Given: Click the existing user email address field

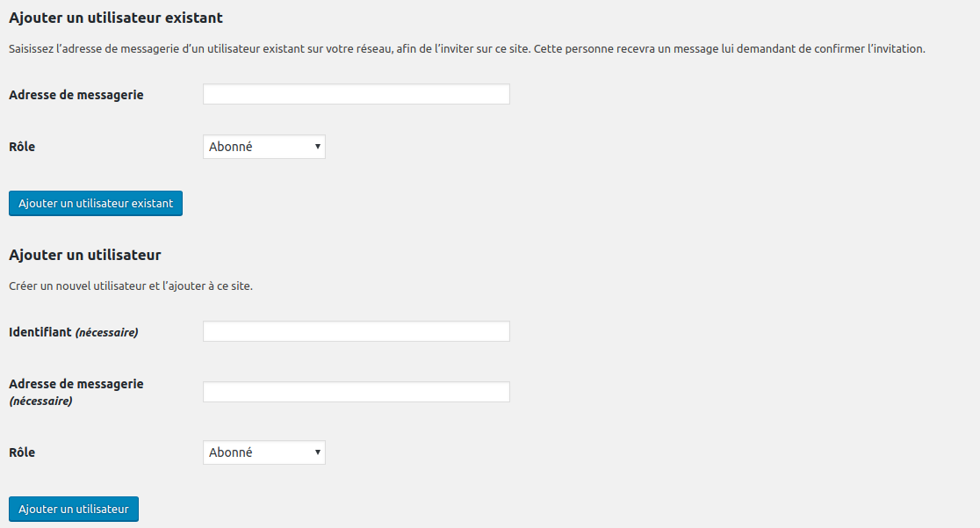Looking at the screenshot, I should coord(356,94).
